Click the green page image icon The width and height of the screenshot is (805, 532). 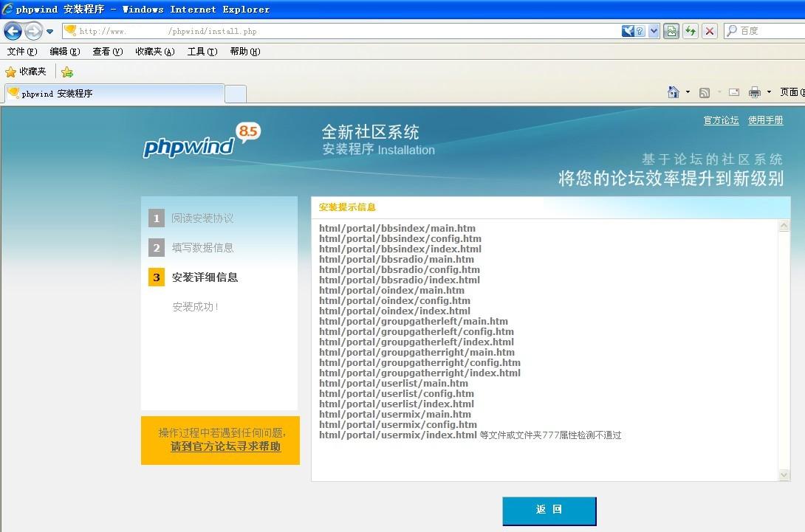[671, 31]
